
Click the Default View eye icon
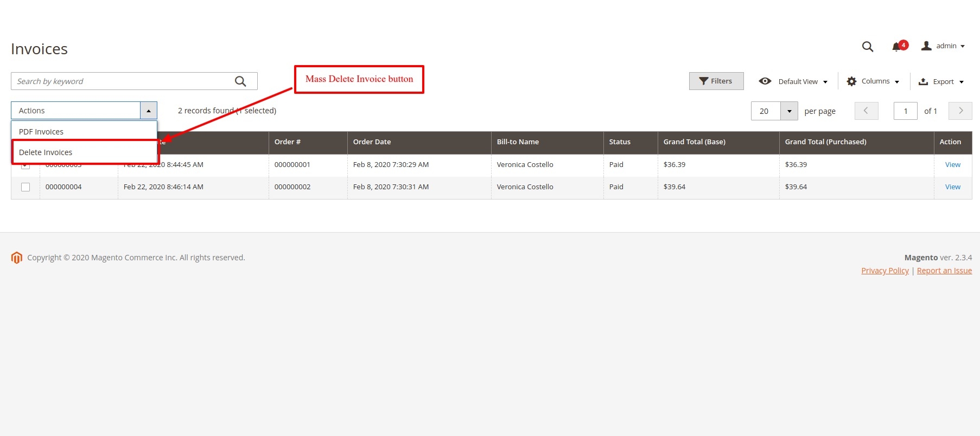765,81
